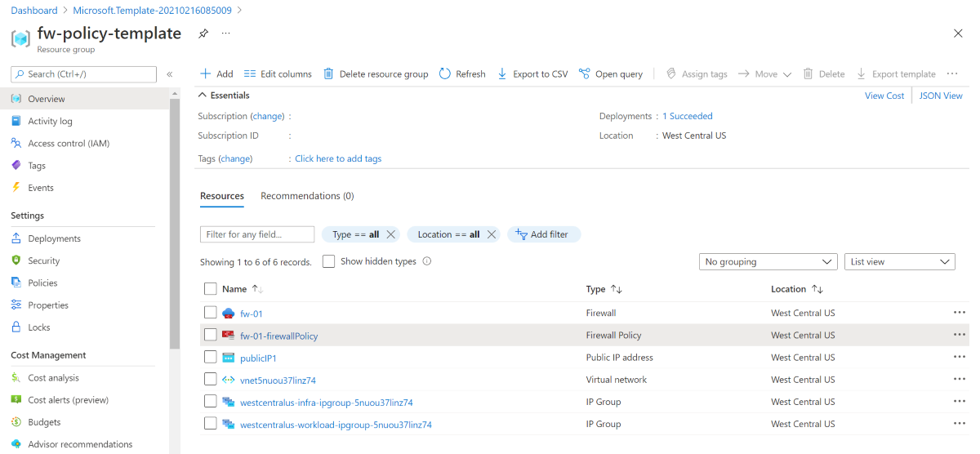Click the Filter for any field input
980x454 pixels.
257,234
